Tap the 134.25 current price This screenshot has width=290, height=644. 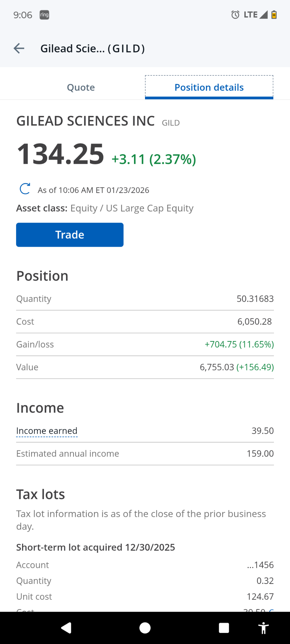click(60, 154)
